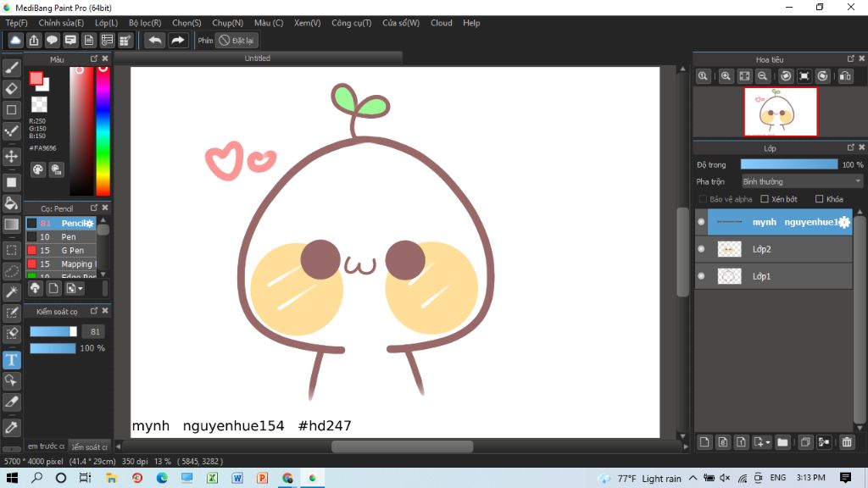
Task: Add a new layer
Action: click(x=704, y=442)
